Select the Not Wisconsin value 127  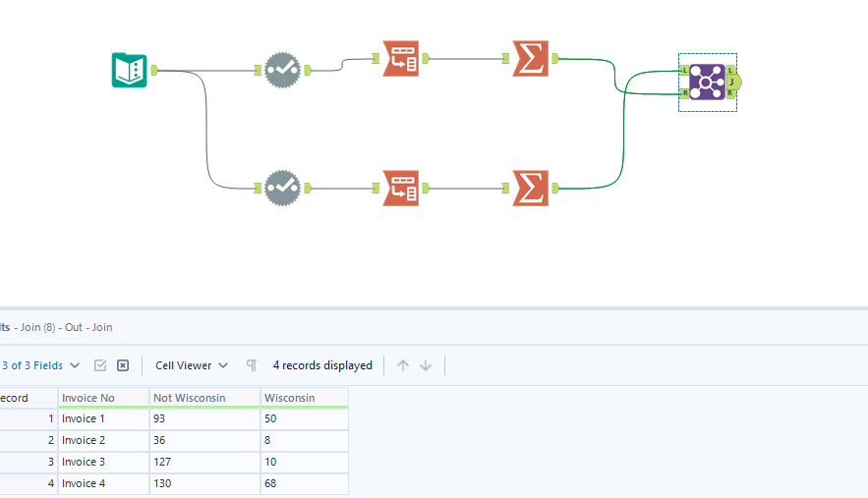(204, 462)
